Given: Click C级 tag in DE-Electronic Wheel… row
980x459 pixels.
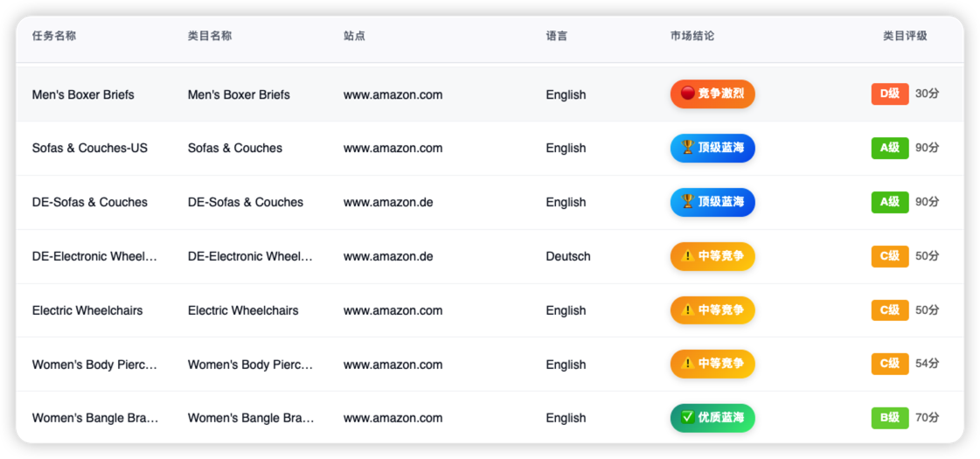Looking at the screenshot, I should [890, 256].
